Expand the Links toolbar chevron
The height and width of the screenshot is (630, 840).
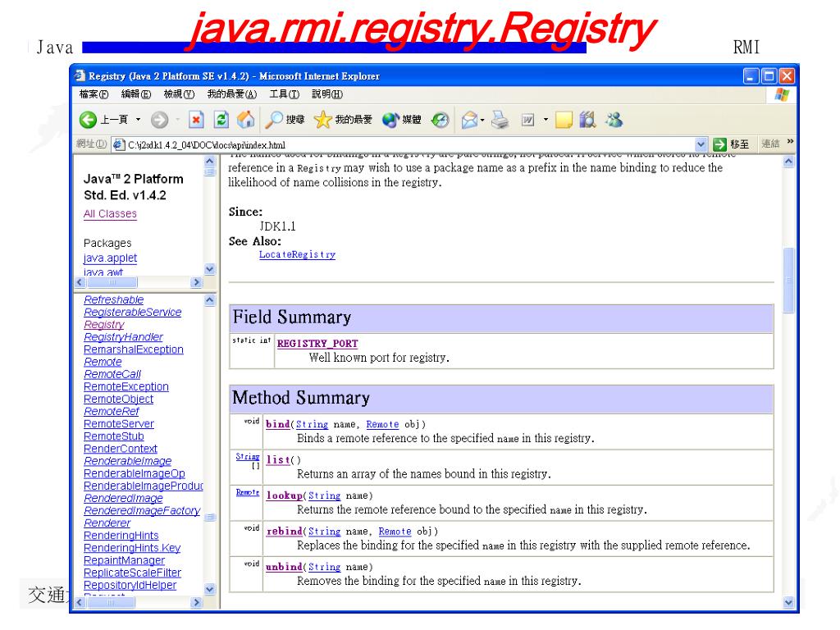(790, 141)
